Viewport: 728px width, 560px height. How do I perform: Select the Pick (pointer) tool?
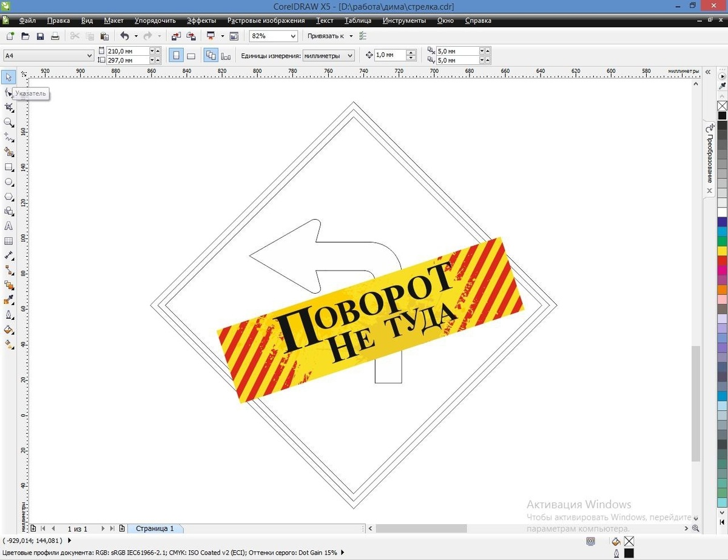[8, 77]
